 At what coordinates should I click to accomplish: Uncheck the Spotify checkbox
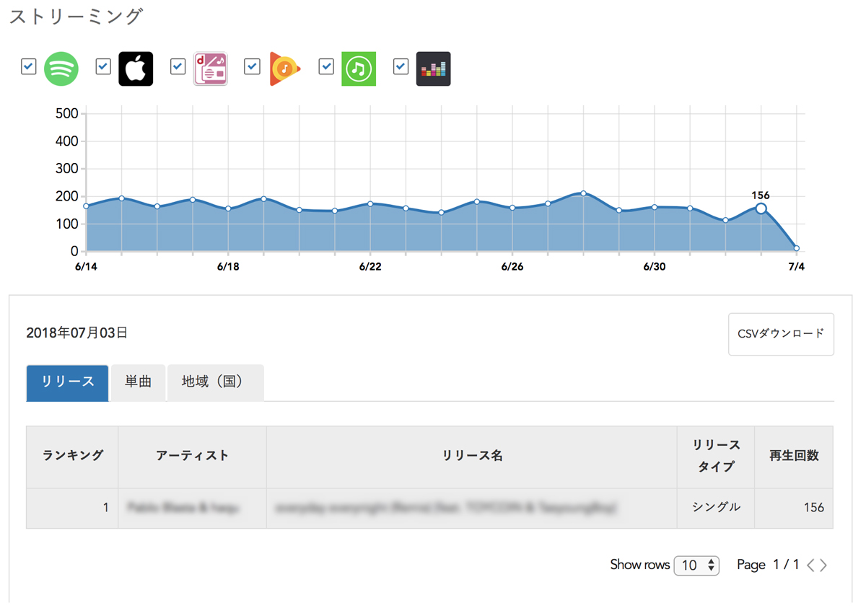pyautogui.click(x=28, y=66)
